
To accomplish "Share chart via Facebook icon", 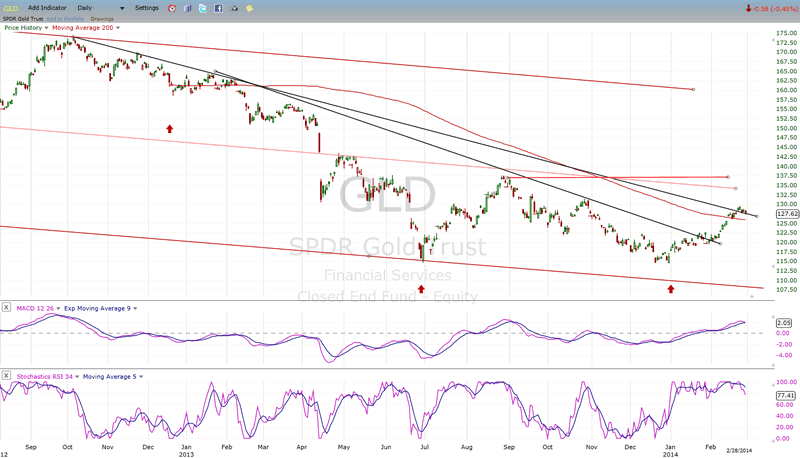I will coord(217,8).
